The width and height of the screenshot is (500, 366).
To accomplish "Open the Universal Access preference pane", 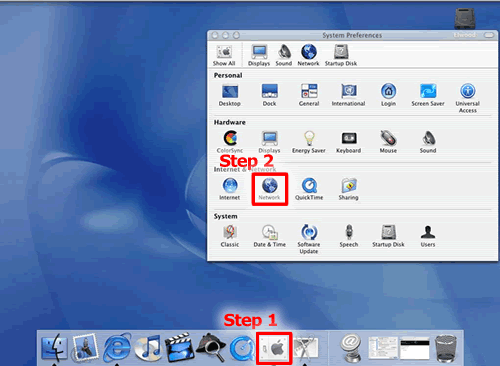I will [x=468, y=98].
